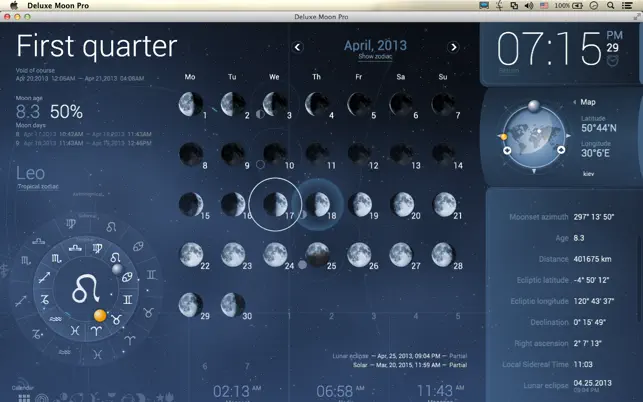The height and width of the screenshot is (402, 643).
Task: Select the Taurus sign on zodiac wheel
Action: coord(117,319)
